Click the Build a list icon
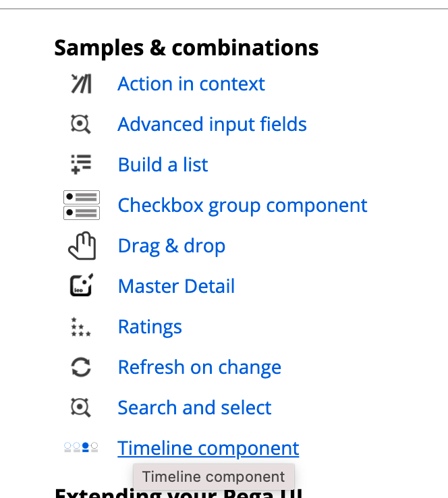Image resolution: width=448 pixels, height=498 pixels. point(81,165)
